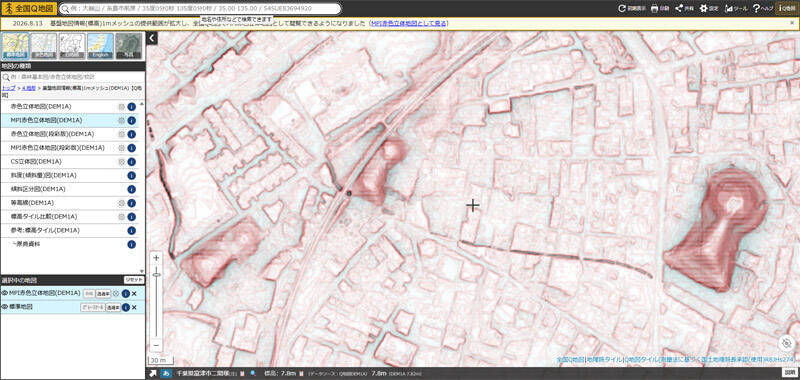
Task: Toggle グレースケール for 標準地図
Action: tap(93, 307)
